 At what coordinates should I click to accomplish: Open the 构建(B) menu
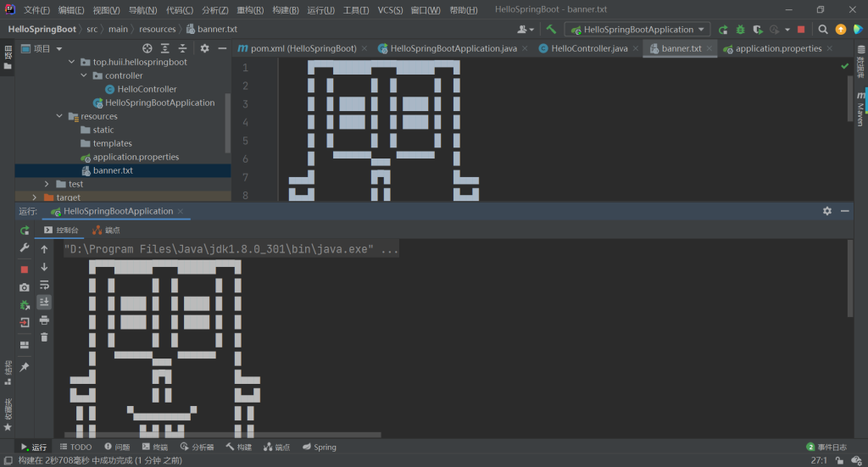tap(285, 10)
